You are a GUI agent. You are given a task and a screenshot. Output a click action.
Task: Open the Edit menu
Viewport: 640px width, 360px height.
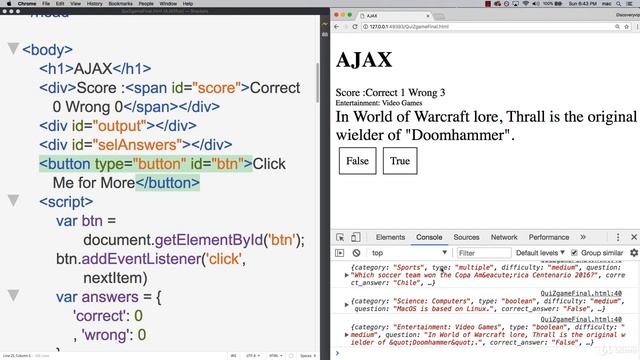pos(60,4)
